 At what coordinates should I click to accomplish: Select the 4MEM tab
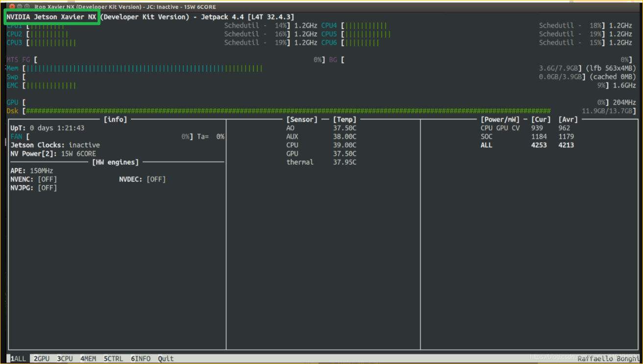pyautogui.click(x=88, y=359)
